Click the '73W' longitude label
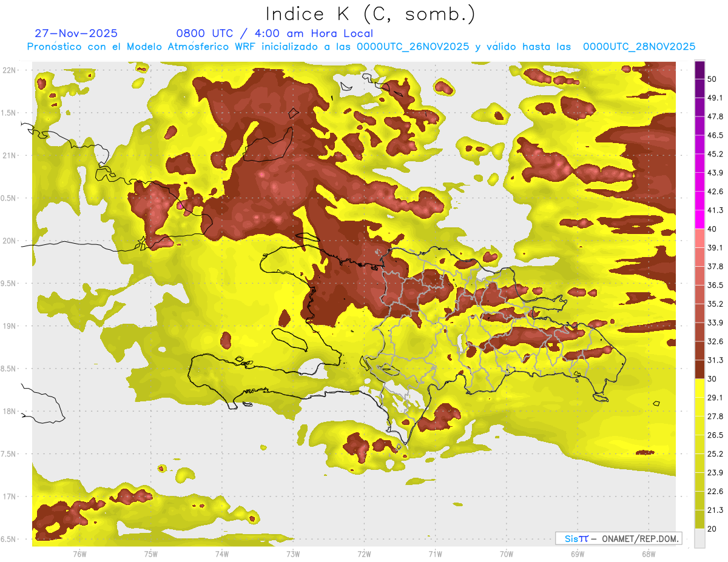 pyautogui.click(x=293, y=554)
